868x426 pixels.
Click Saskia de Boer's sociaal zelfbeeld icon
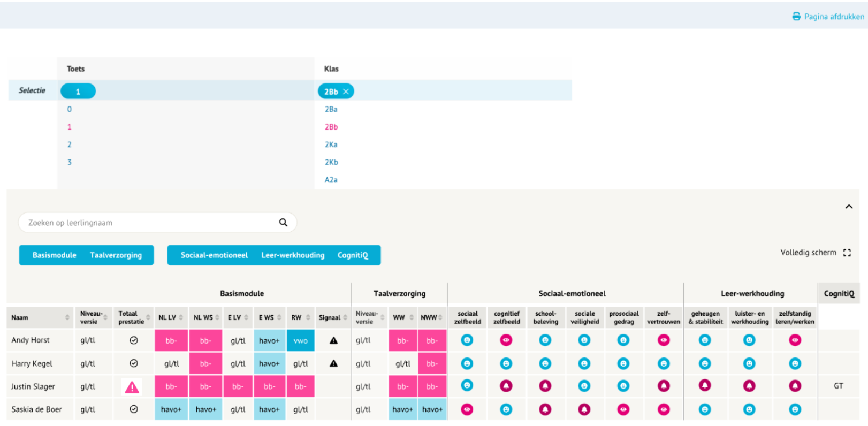click(x=467, y=409)
